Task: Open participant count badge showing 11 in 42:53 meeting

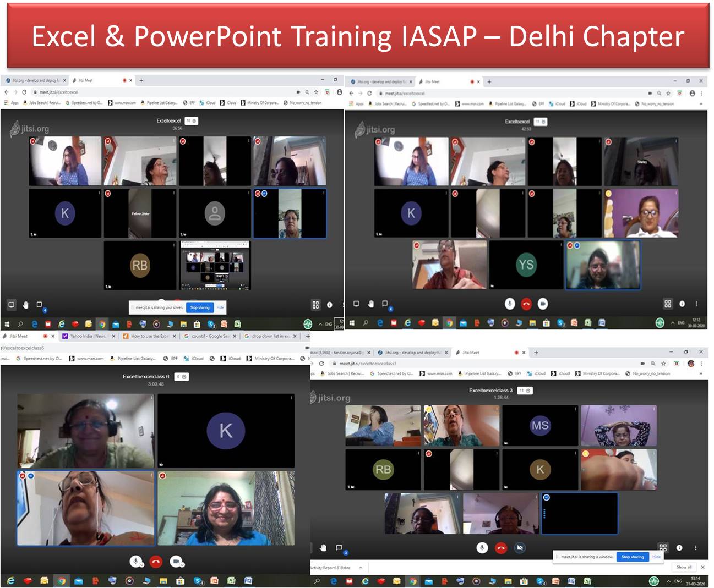Action: tap(541, 122)
